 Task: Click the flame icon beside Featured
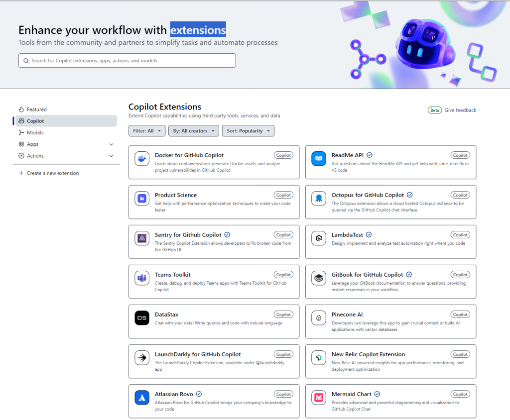pyautogui.click(x=21, y=109)
